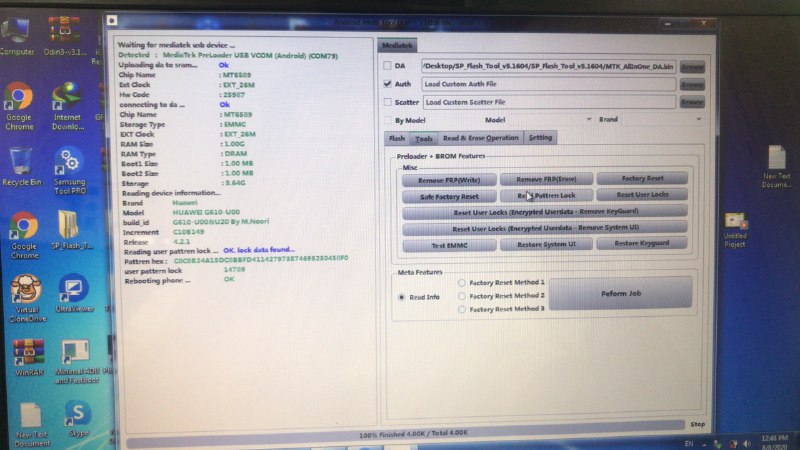This screenshot has height=450, width=800.
Task: Click the taskbar clock showing 12:48 PM
Action: click(774, 443)
